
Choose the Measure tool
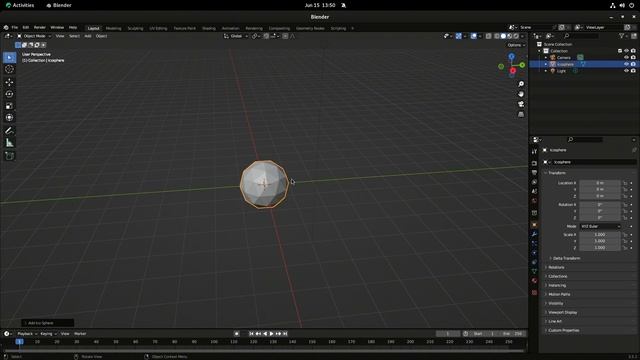click(x=9, y=143)
